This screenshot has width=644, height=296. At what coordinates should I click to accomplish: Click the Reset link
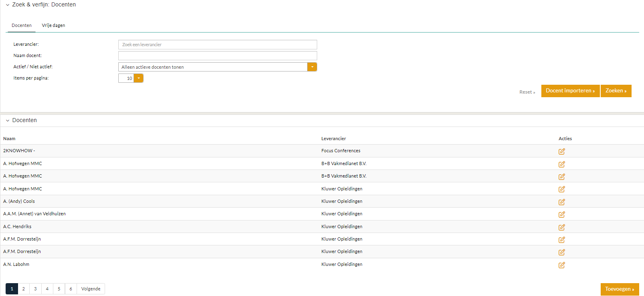click(x=527, y=92)
